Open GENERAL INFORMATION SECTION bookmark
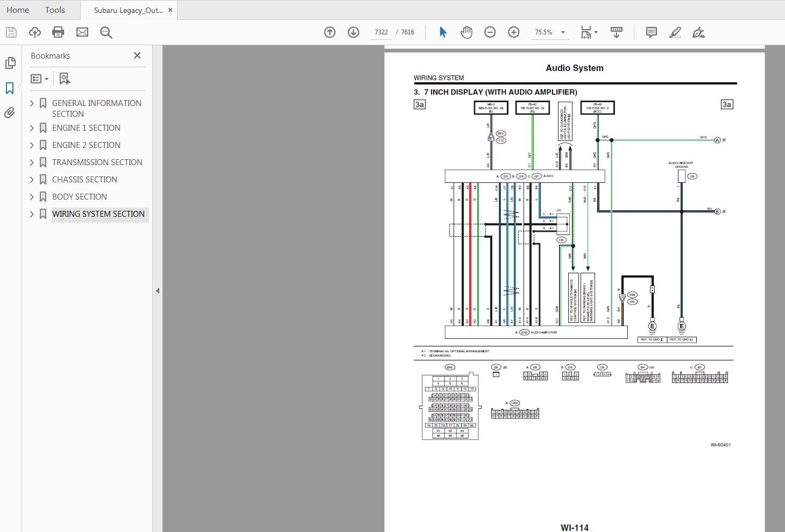The width and height of the screenshot is (785, 532). pyautogui.click(x=97, y=109)
